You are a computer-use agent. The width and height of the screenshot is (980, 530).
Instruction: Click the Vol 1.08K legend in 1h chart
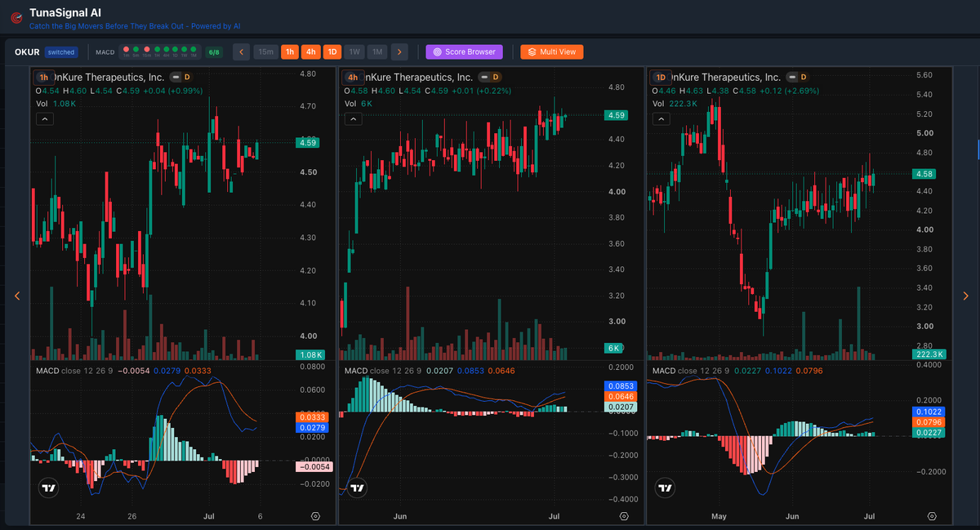coord(56,104)
